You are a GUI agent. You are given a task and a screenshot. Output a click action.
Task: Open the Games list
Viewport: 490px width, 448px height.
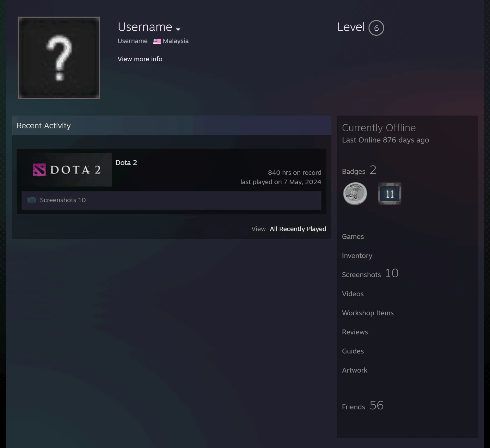tap(353, 237)
